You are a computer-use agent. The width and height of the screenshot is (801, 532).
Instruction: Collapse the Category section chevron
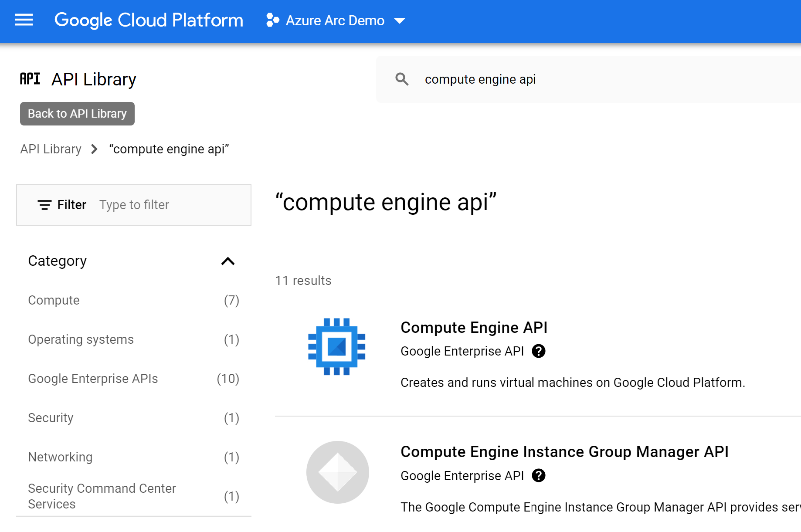pos(228,261)
